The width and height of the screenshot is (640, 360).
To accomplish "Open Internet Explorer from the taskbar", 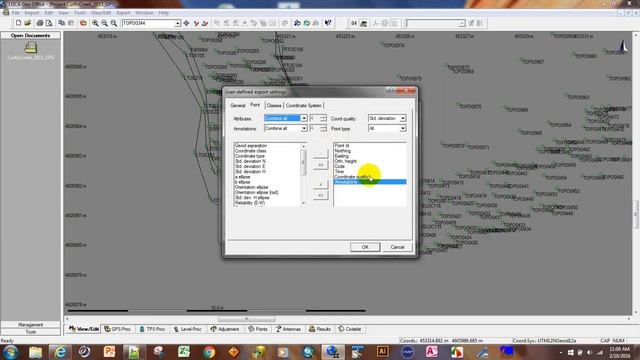I will [x=60, y=352].
